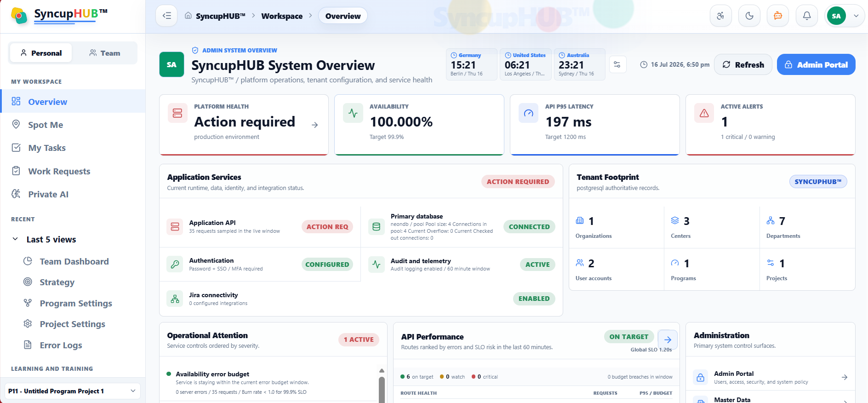Viewport: 868px width, 403px height.
Task: Click the Workspace breadcrumb
Action: coord(282,16)
